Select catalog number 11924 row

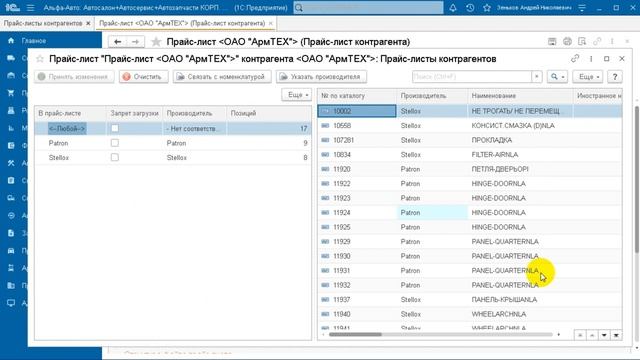(x=470, y=213)
